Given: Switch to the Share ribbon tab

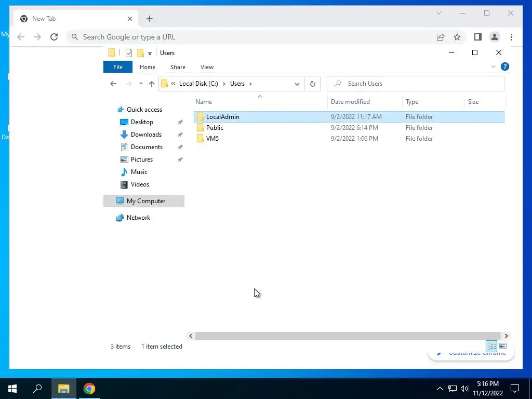Looking at the screenshot, I should coord(178,67).
